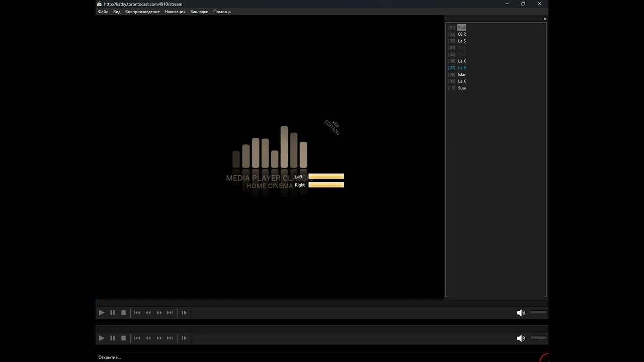Open the Файл menu

[103, 12]
